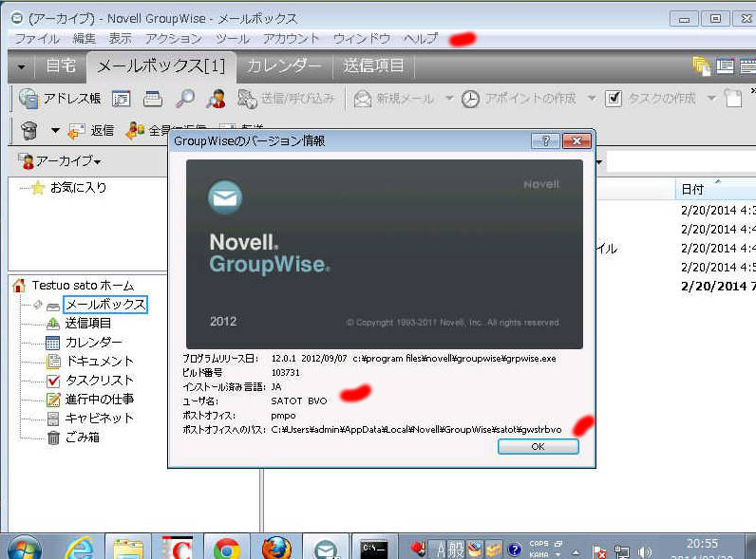Open the アクション menu
This screenshot has height=559, width=756.
tap(174, 39)
